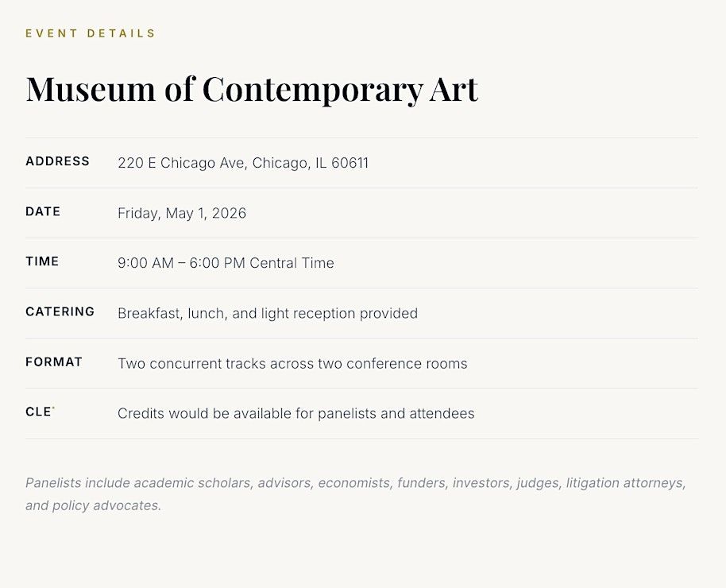Click the DATE row label
Screen dimensions: 726x588
click(43, 211)
